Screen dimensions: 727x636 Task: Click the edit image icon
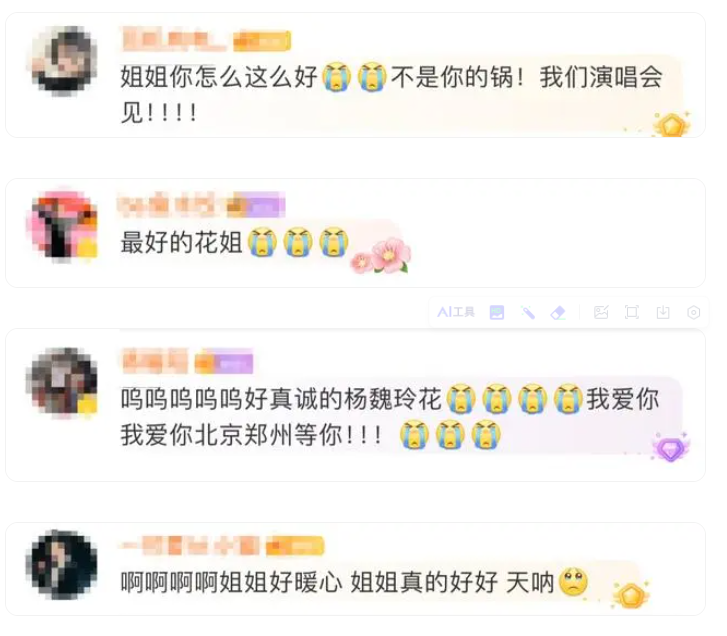pyautogui.click(x=601, y=312)
